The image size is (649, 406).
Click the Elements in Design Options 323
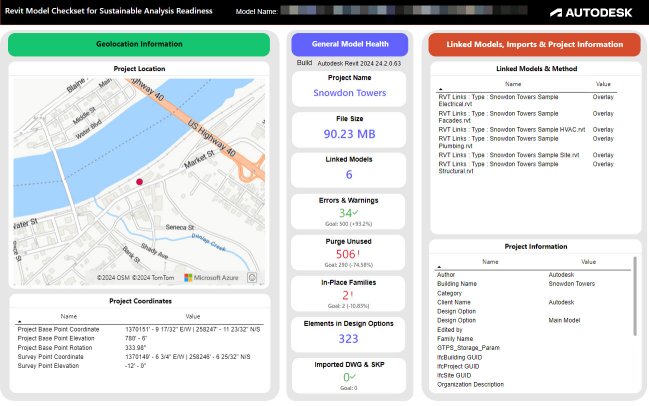(349, 339)
